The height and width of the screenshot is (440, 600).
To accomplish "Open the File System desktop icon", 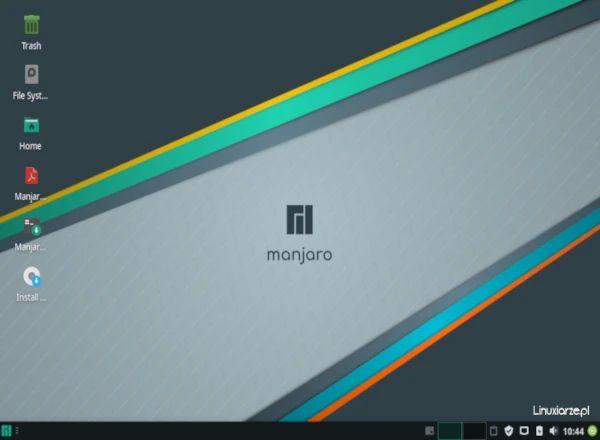I will click(x=31, y=74).
